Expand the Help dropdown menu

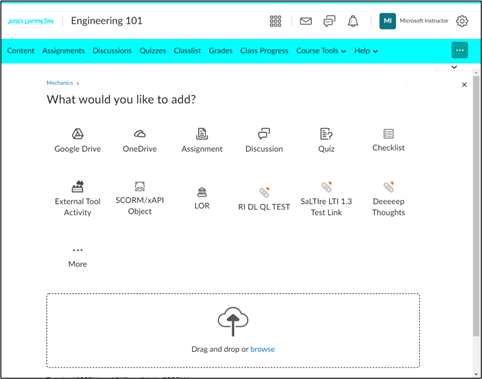(366, 51)
